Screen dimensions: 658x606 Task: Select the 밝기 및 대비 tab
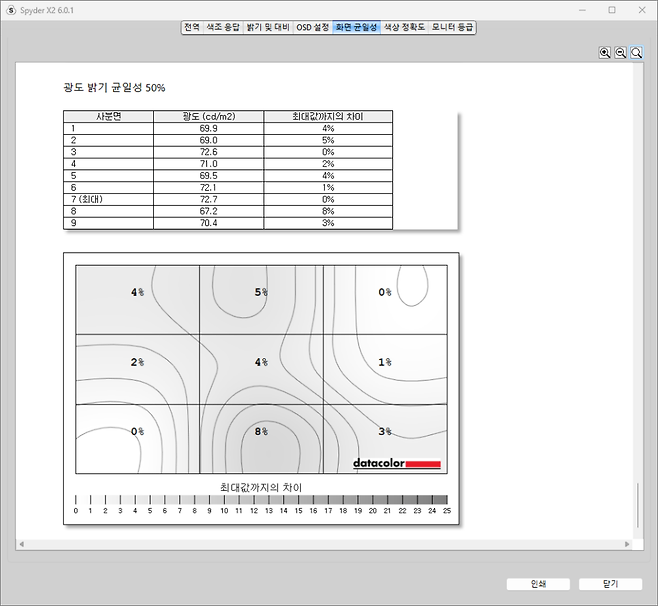pyautogui.click(x=268, y=27)
